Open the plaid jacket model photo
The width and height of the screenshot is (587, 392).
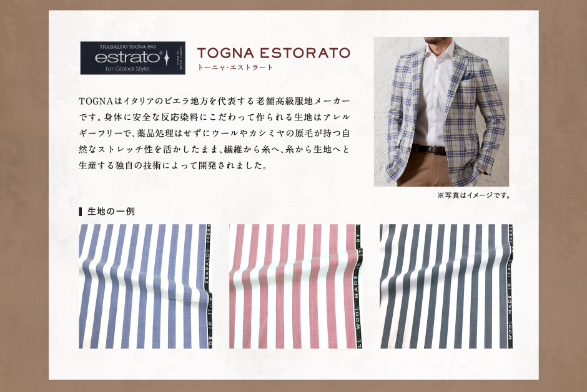click(441, 112)
